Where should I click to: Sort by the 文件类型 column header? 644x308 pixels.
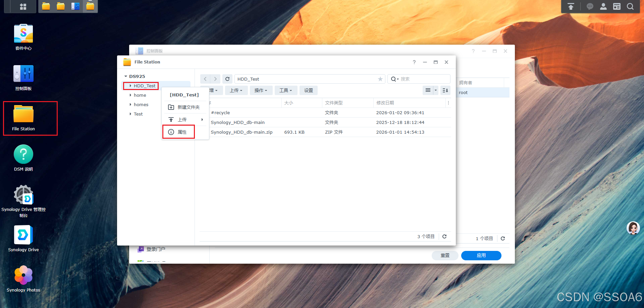tap(348, 103)
